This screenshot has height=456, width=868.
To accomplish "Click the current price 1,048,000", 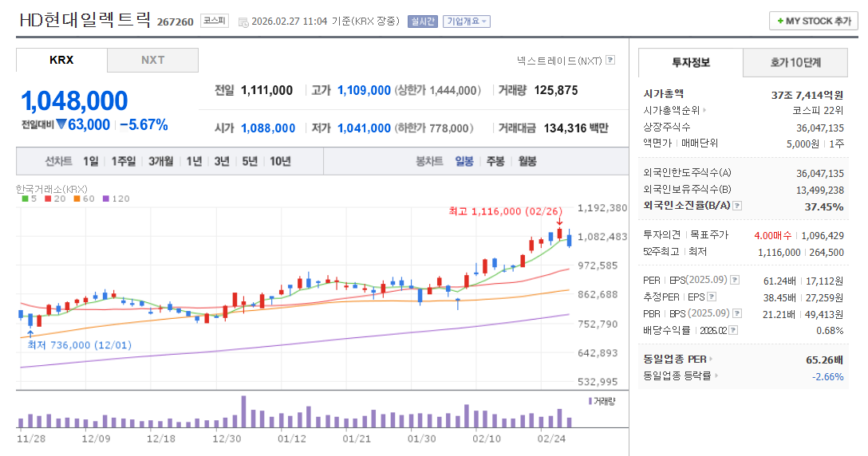I will click(x=74, y=101).
